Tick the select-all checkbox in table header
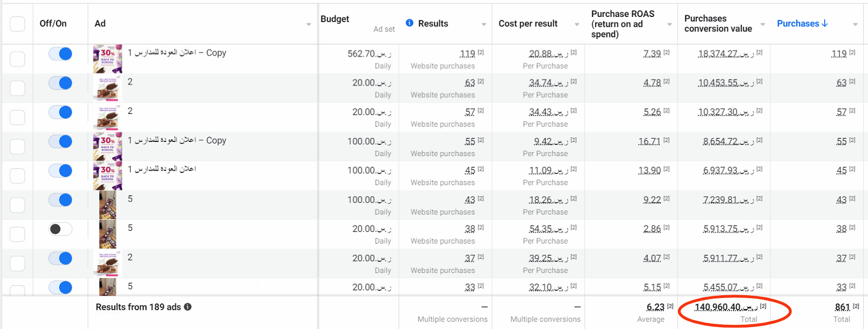The width and height of the screenshot is (868, 329). [18, 24]
